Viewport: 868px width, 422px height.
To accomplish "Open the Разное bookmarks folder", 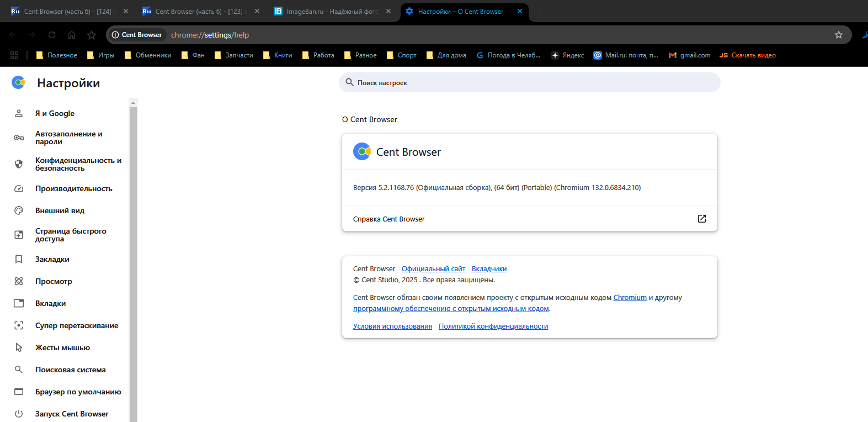I will point(360,55).
